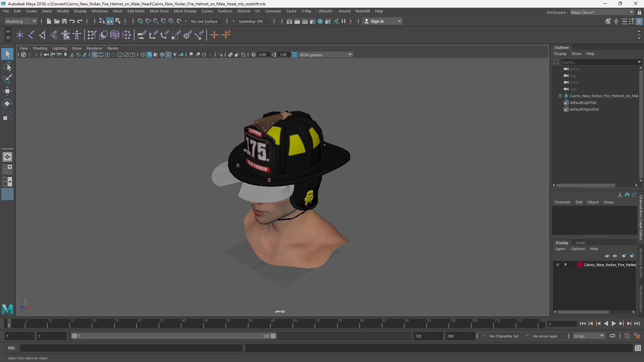Screen dimensions: 644x362
Task: Open the Modeling menu set dropdown
Action: [x=21, y=21]
